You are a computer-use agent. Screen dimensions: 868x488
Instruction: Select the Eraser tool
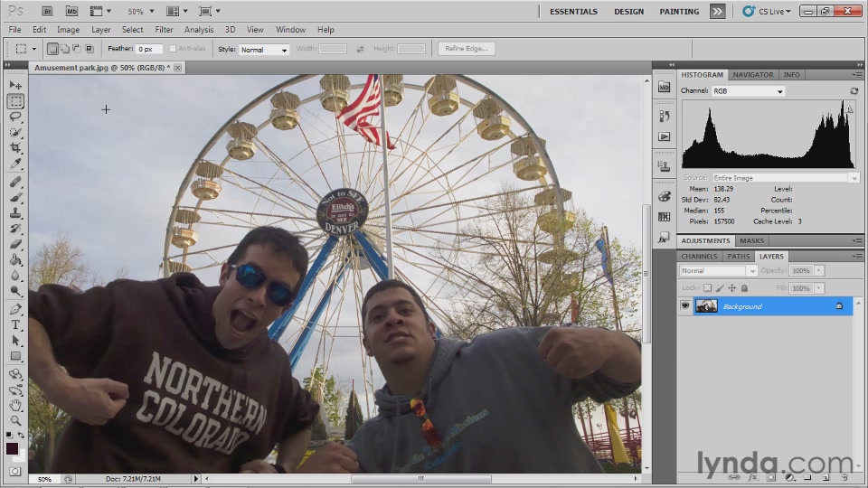pos(15,244)
